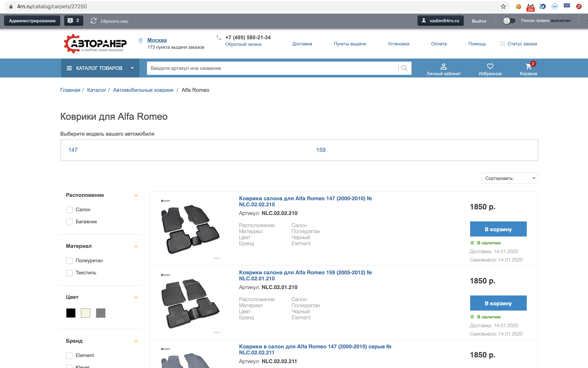Click the location pin icon near Москва
The image size is (588, 368).
pos(140,41)
